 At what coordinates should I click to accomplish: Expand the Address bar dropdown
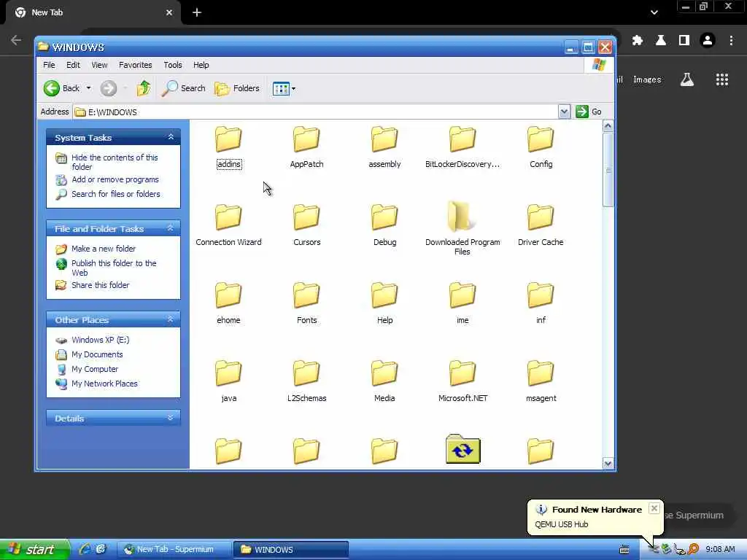click(564, 112)
